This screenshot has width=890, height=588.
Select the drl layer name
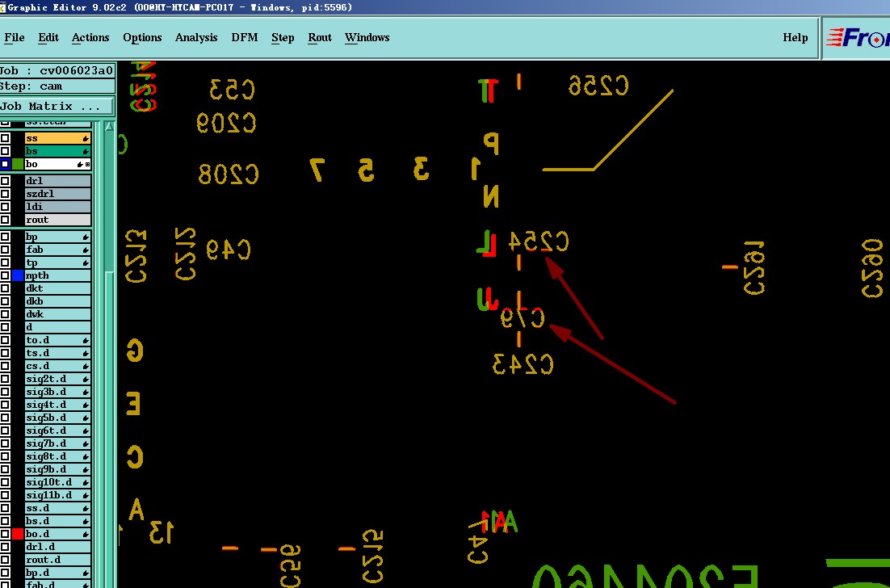click(58, 181)
